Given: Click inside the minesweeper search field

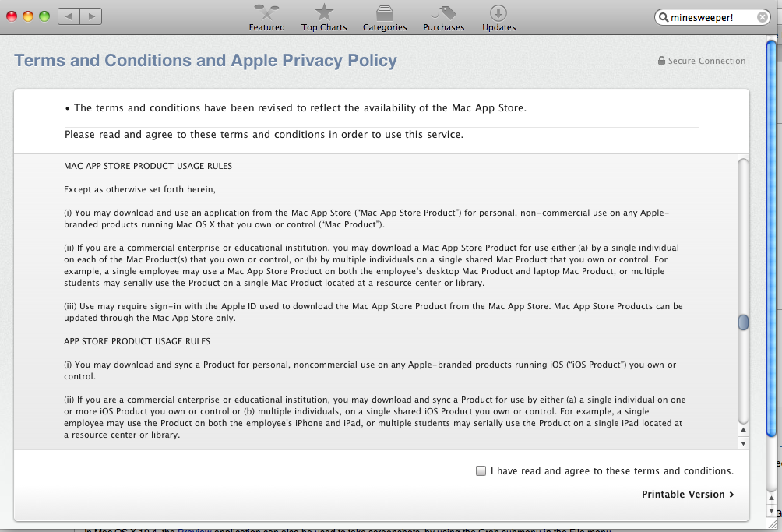Looking at the screenshot, I should click(x=712, y=17).
